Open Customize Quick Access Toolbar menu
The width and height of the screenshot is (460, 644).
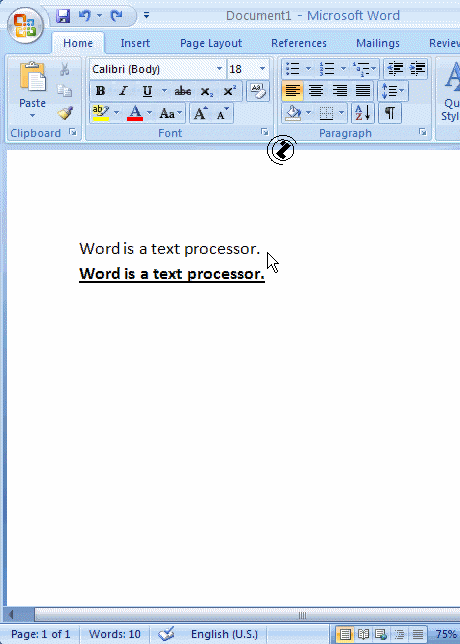pyautogui.click(x=146, y=16)
